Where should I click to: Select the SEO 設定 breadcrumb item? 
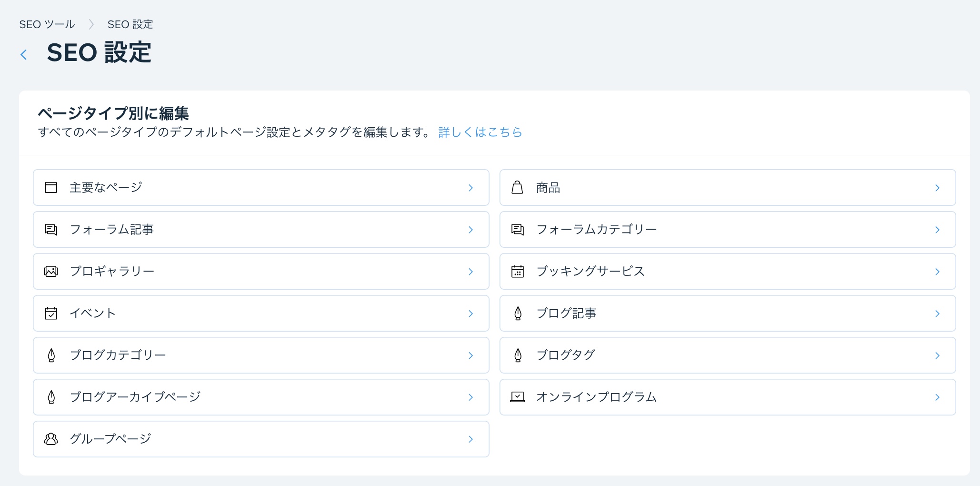pos(130,24)
